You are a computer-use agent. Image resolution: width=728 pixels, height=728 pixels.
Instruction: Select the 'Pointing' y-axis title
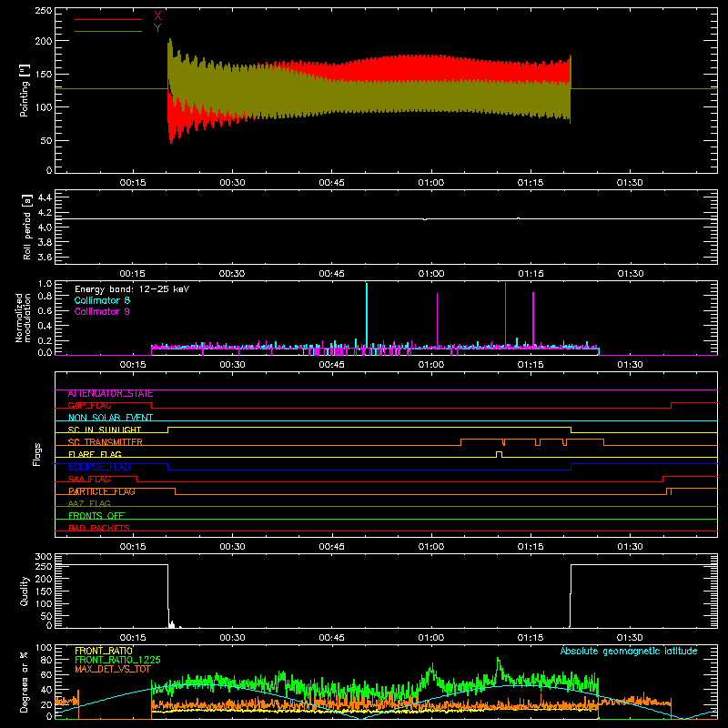click(x=25, y=90)
